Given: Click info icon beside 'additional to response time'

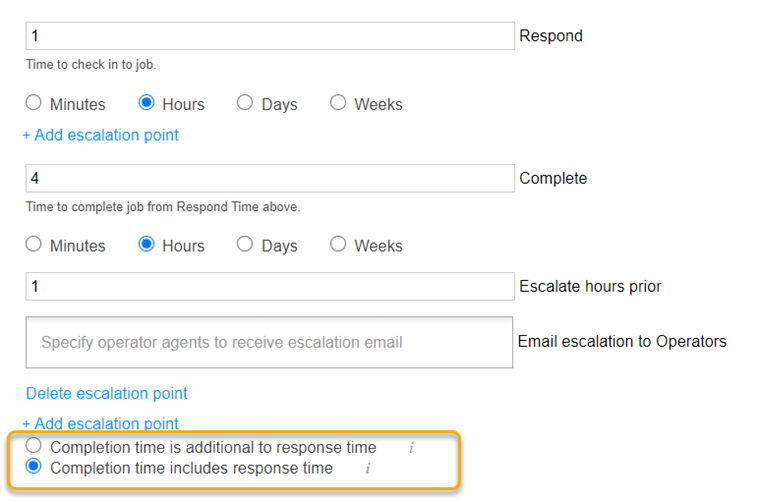Looking at the screenshot, I should pos(411,448).
